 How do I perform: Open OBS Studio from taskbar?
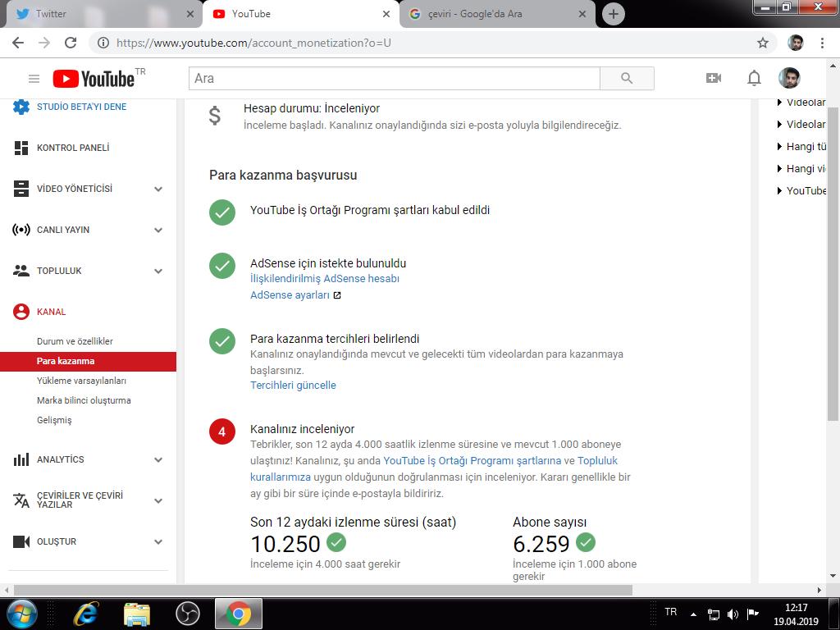188,614
